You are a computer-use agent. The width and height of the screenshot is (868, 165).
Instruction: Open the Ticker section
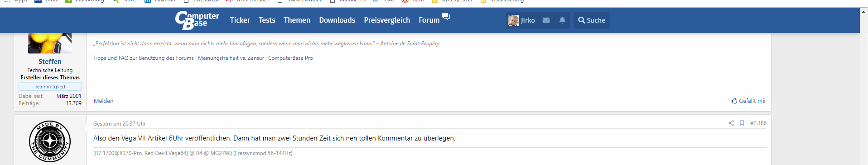tap(240, 20)
